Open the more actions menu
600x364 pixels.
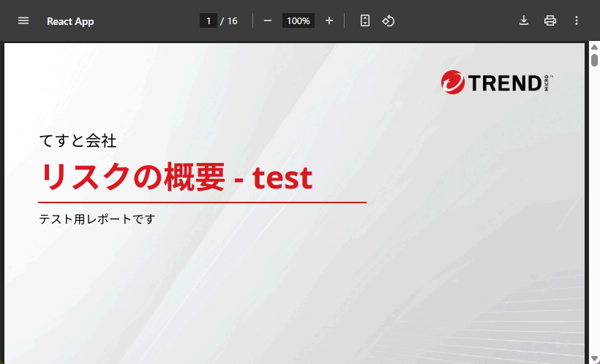[577, 20]
